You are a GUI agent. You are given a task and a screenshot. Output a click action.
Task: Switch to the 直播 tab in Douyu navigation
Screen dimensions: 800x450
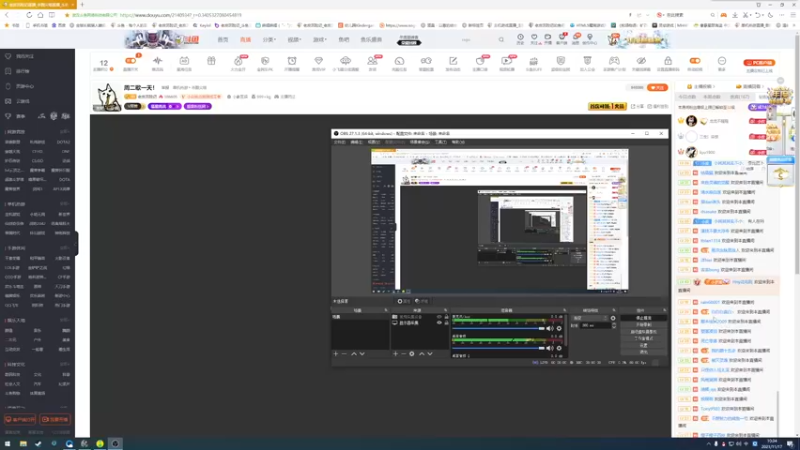click(245, 39)
